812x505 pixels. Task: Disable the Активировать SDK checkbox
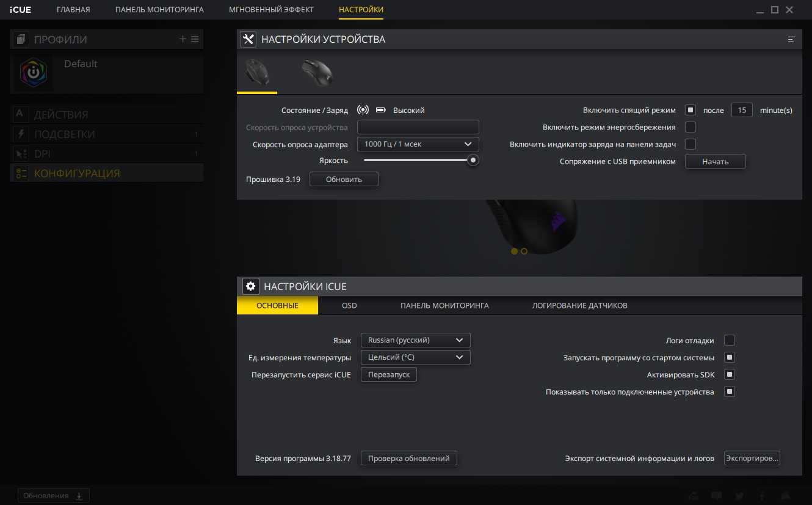pyautogui.click(x=729, y=375)
